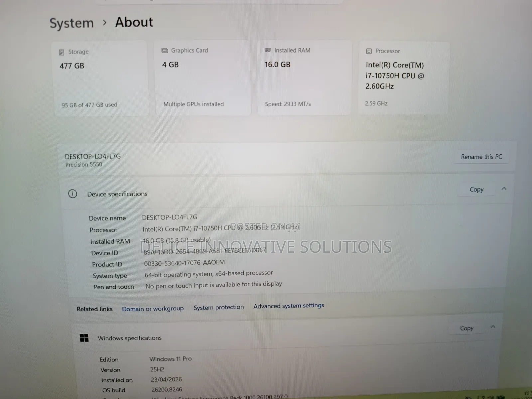This screenshot has width=532, height=399.
Task: Copy the Device specifications
Action: [476, 189]
